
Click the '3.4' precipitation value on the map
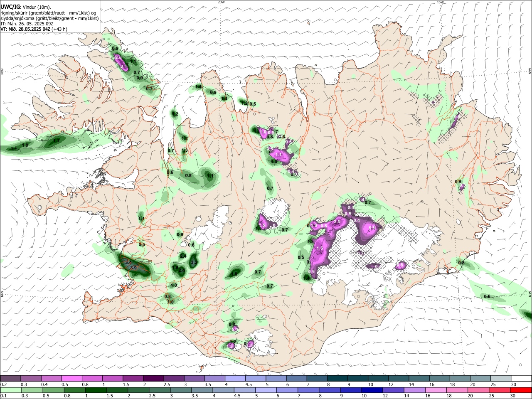click(128, 263)
